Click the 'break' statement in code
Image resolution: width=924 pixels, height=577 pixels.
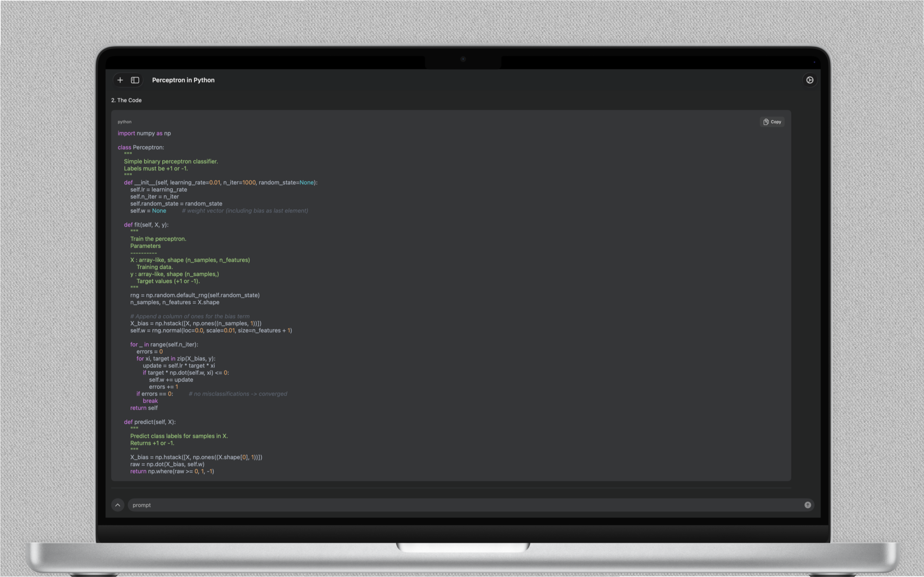(x=150, y=401)
